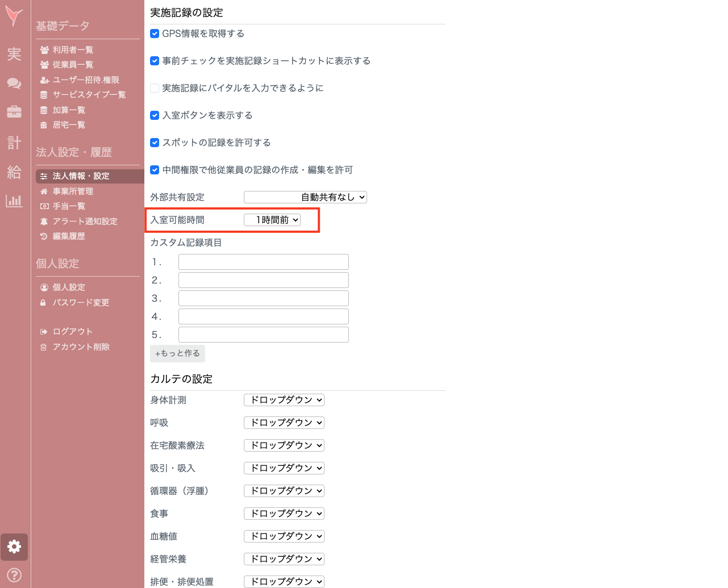The height and width of the screenshot is (588, 728).
Task: Select the 実 (implementation records) sidebar icon
Action: point(14,55)
